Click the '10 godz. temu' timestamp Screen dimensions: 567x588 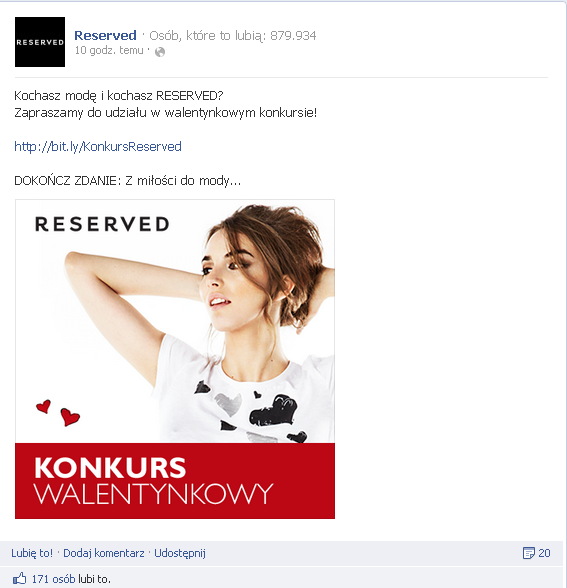[109, 51]
